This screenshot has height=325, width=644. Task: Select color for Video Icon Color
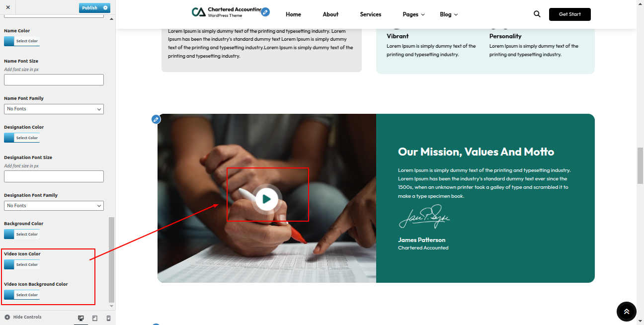point(21,264)
